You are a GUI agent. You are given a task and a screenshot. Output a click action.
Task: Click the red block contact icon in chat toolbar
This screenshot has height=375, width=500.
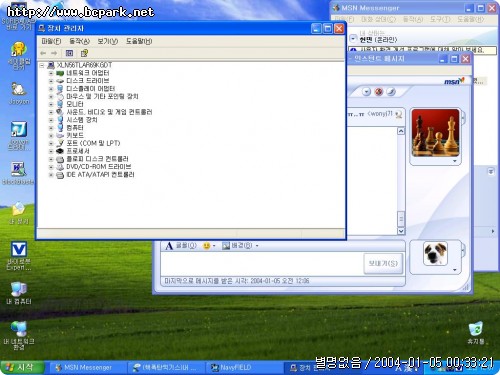(x=379, y=92)
